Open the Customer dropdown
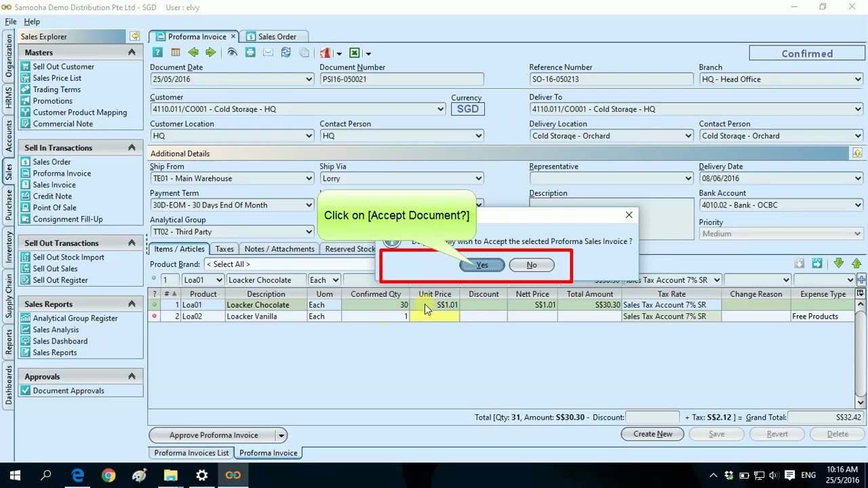 (441, 109)
